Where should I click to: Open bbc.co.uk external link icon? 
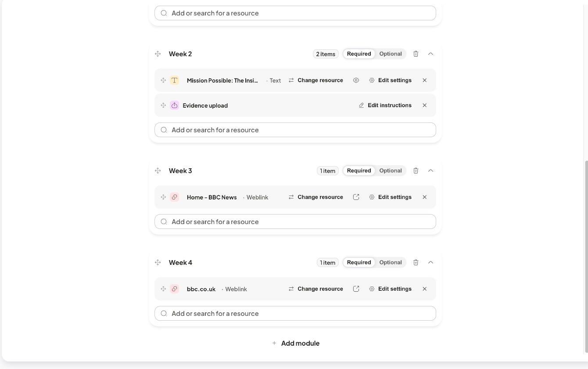click(356, 289)
